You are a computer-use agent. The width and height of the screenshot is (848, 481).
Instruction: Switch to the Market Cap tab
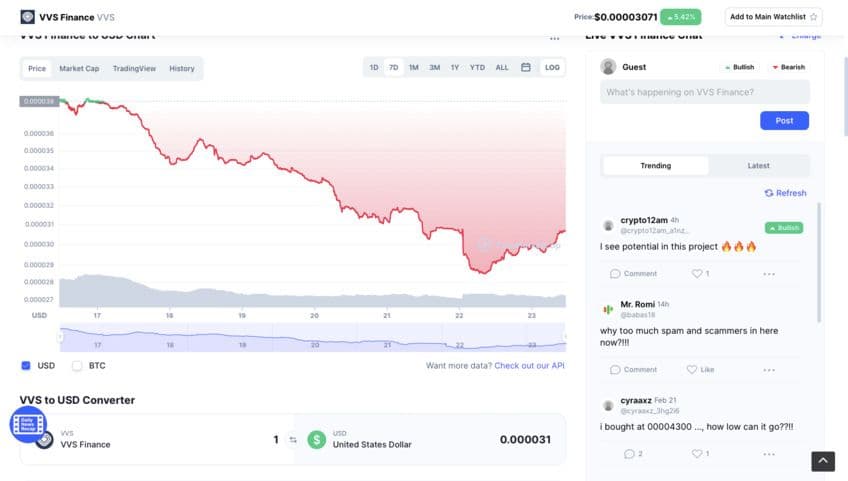pos(79,69)
